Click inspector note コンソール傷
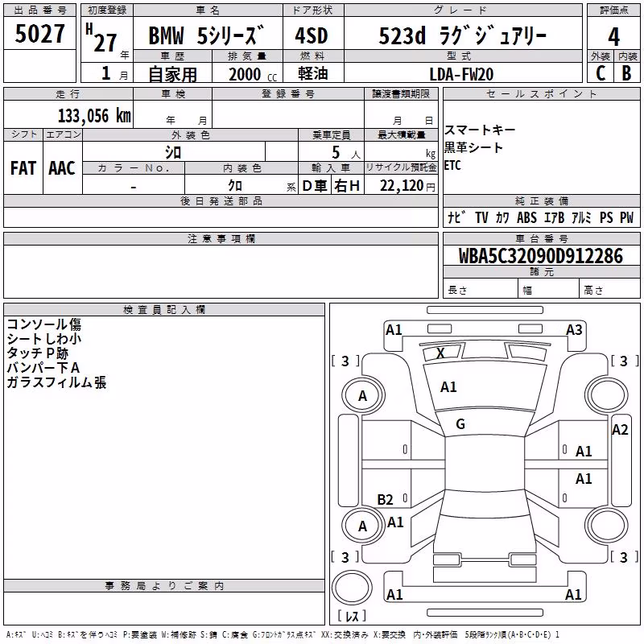 [x=44, y=324]
